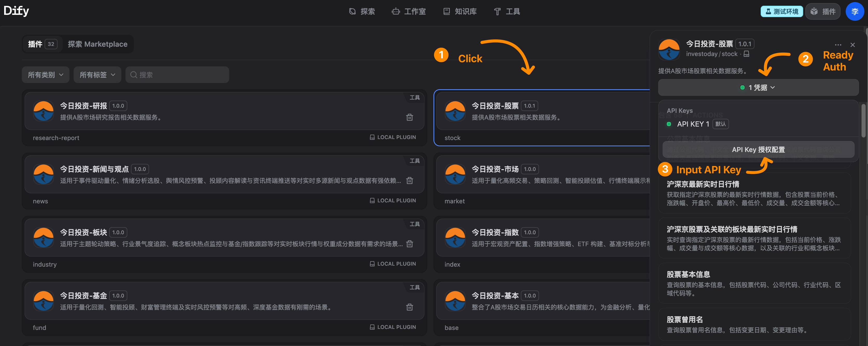This screenshot has width=868, height=346.
Task: Open 工作室 in top navigation
Action: [409, 11]
